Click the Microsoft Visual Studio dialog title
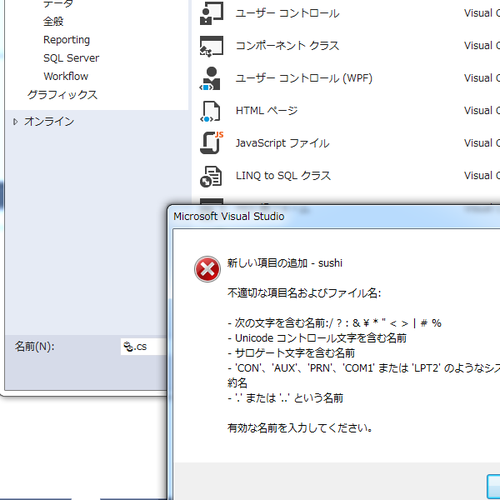The width and height of the screenshot is (500, 500). click(229, 216)
